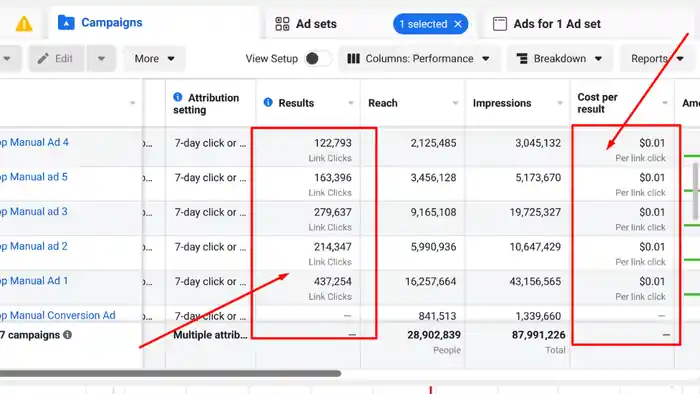
Task: Click the info icon next to 7 campaigns
Action: point(67,335)
